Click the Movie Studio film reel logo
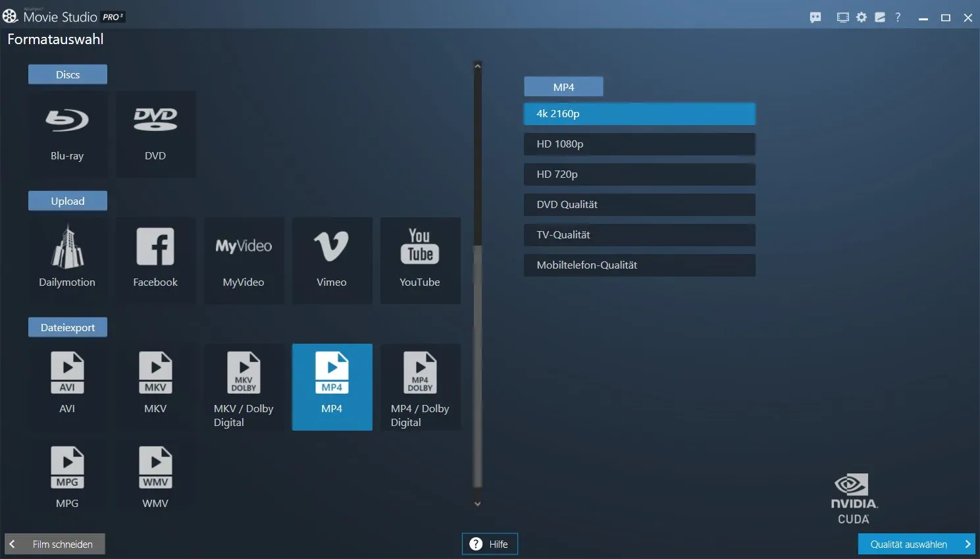 tap(10, 16)
